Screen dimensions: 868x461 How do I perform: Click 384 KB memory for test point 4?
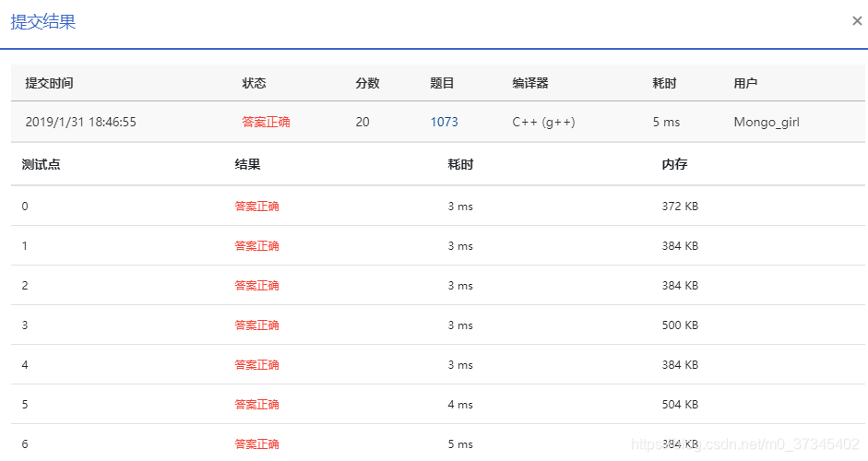click(x=680, y=365)
